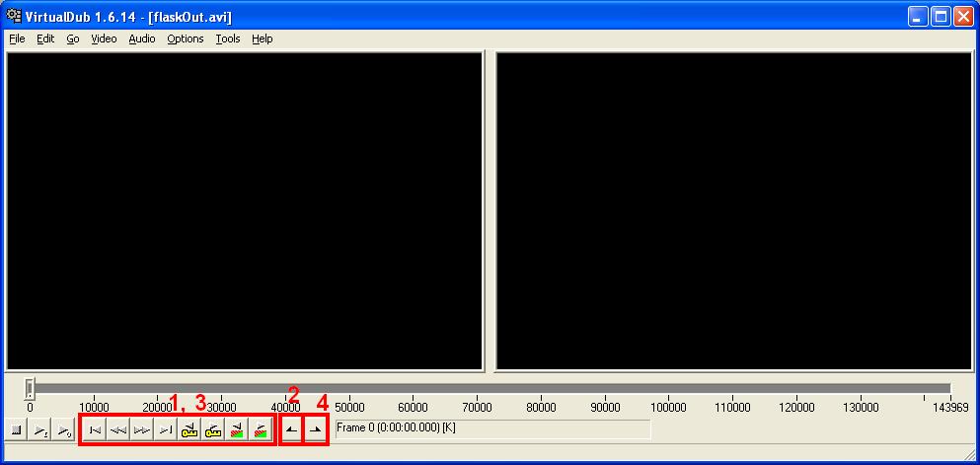Close the VirtualDub window
Viewport: 980px width, 465px height.
tap(962, 17)
